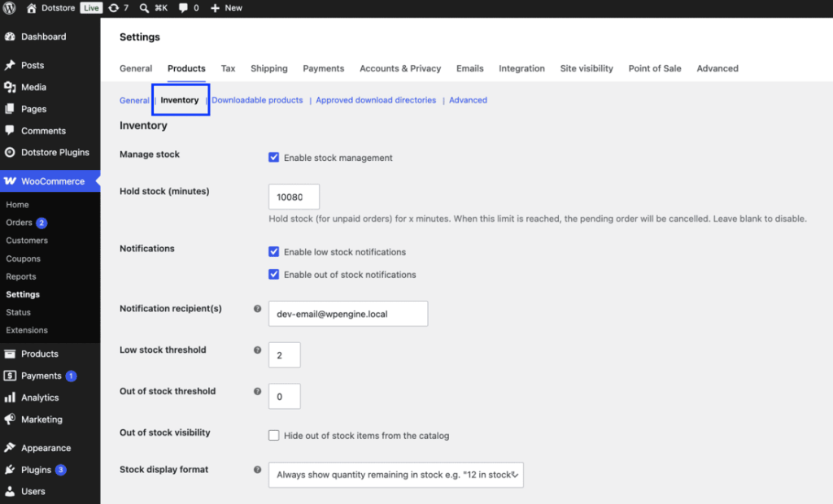Image resolution: width=833 pixels, height=504 pixels.
Task: Click the Payments dollar icon
Action: (x=10, y=376)
